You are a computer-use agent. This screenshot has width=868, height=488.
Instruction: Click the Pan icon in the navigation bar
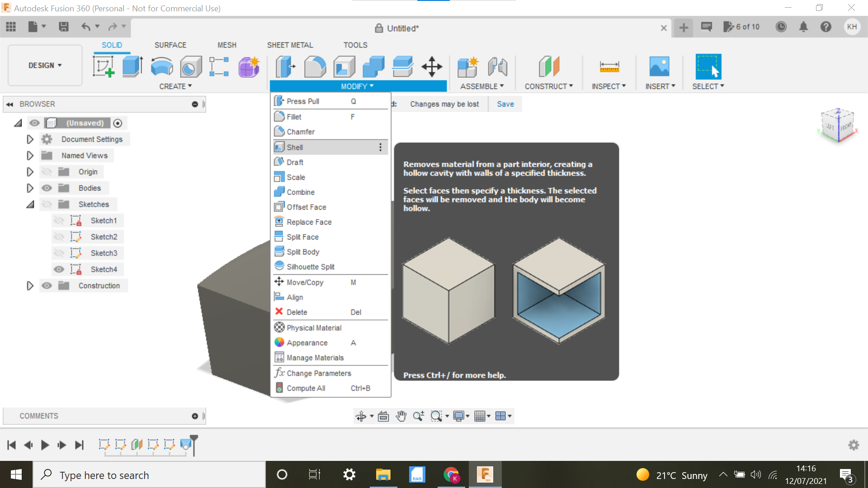(x=401, y=416)
